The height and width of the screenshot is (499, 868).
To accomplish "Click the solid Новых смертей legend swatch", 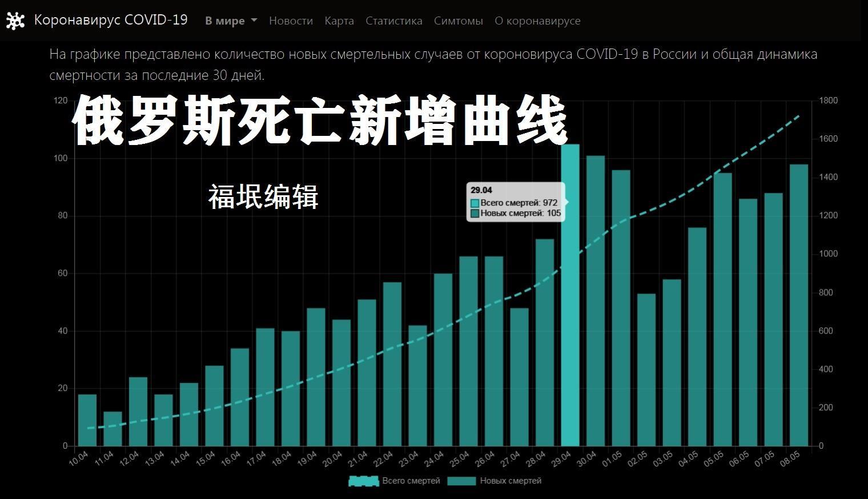I will tap(461, 481).
